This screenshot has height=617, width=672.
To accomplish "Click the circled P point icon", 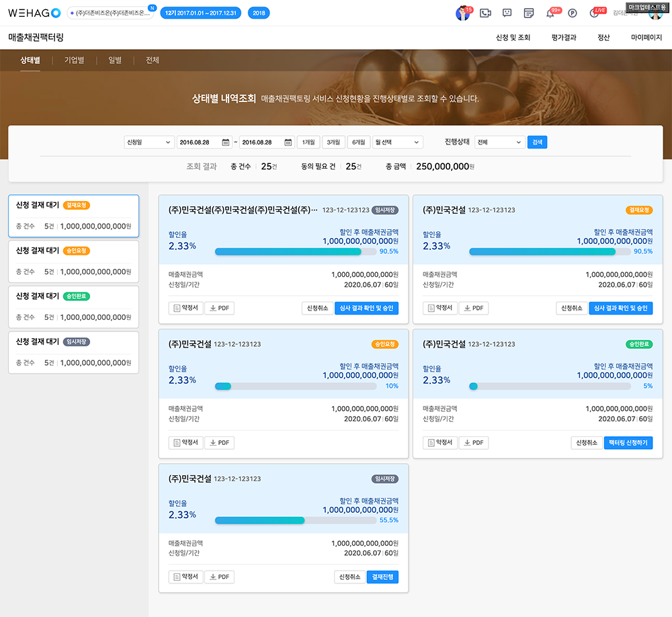I will point(573,13).
